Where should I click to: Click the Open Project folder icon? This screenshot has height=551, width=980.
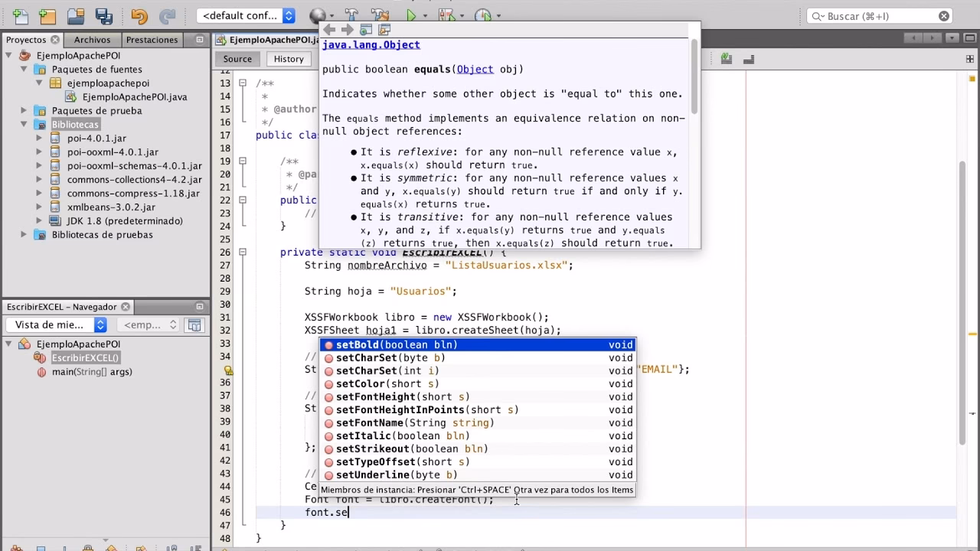click(x=75, y=15)
